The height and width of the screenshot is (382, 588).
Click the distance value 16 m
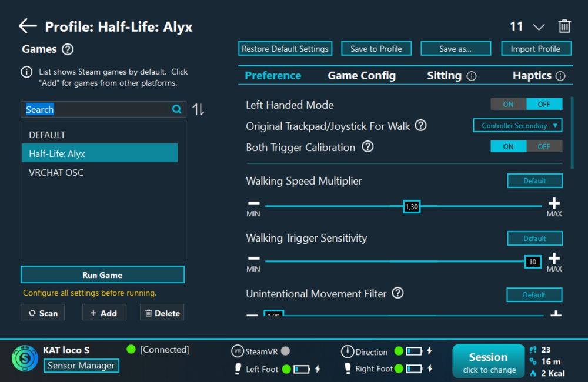tap(550, 361)
